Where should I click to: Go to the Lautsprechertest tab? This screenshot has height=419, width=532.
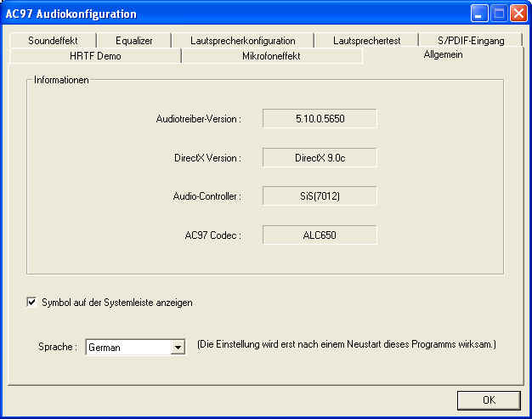point(367,41)
